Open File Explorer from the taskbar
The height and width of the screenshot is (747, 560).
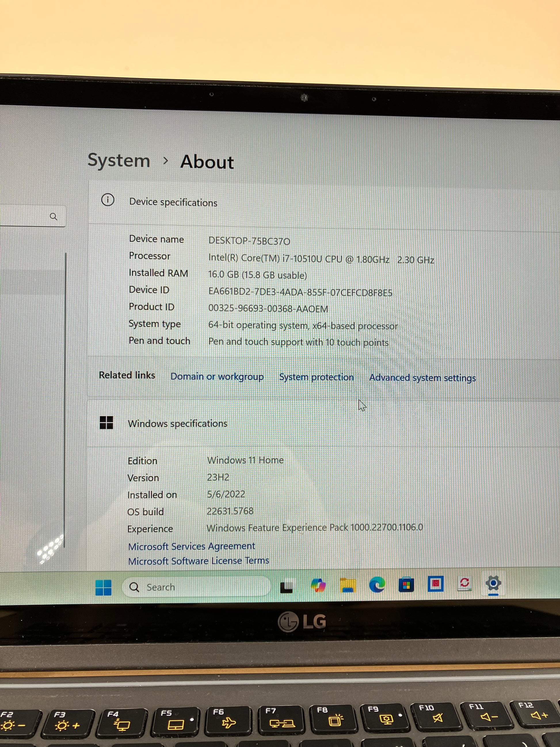pos(348,585)
